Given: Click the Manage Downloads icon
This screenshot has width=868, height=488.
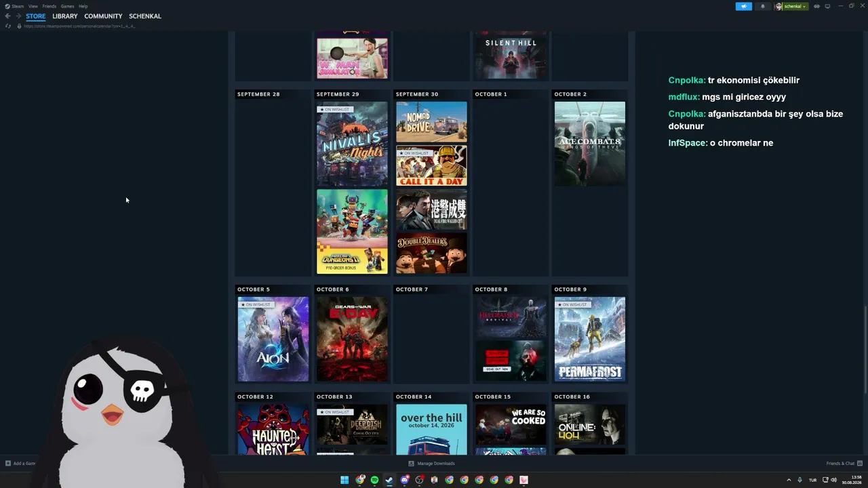Looking at the screenshot, I should pyautogui.click(x=411, y=464).
